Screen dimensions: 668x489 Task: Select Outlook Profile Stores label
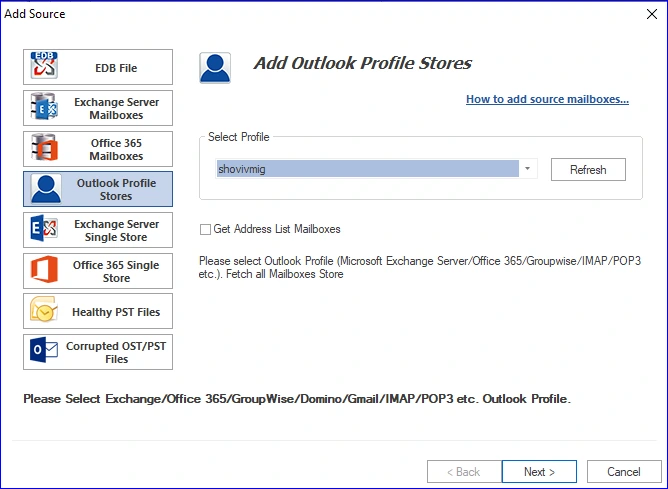116,190
